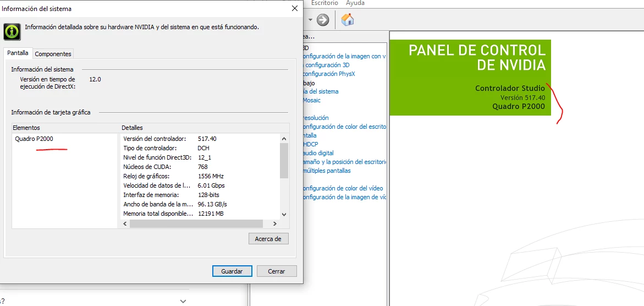The image size is (644, 306).
Task: Expand the chevron at bottom left panel
Action: point(183,302)
